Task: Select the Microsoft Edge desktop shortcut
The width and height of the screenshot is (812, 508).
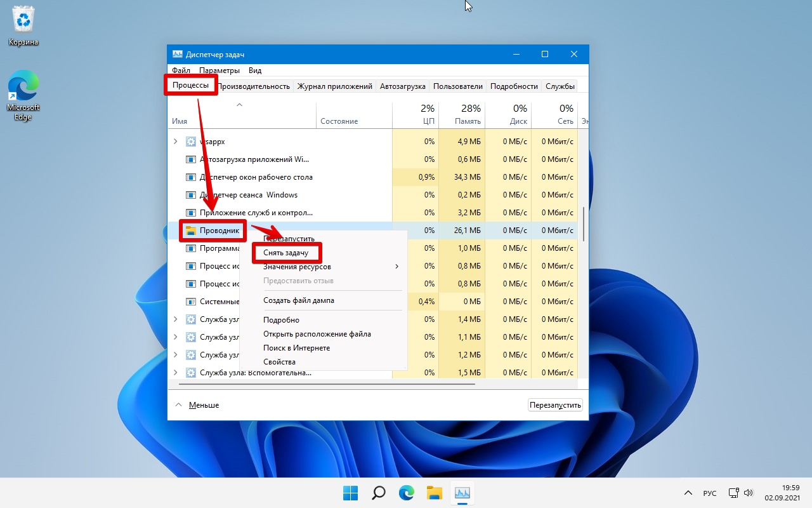Action: tap(23, 95)
